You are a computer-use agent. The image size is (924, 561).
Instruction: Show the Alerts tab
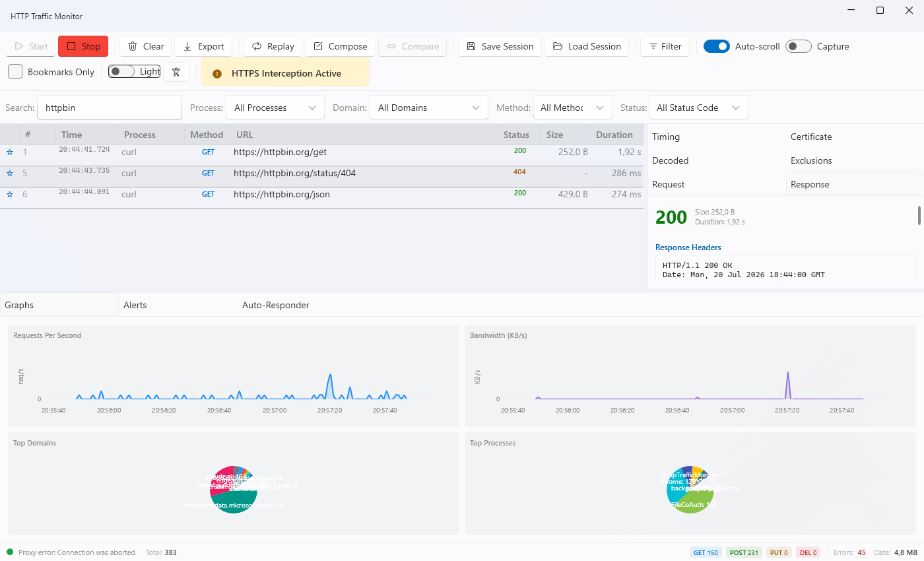pos(178,305)
